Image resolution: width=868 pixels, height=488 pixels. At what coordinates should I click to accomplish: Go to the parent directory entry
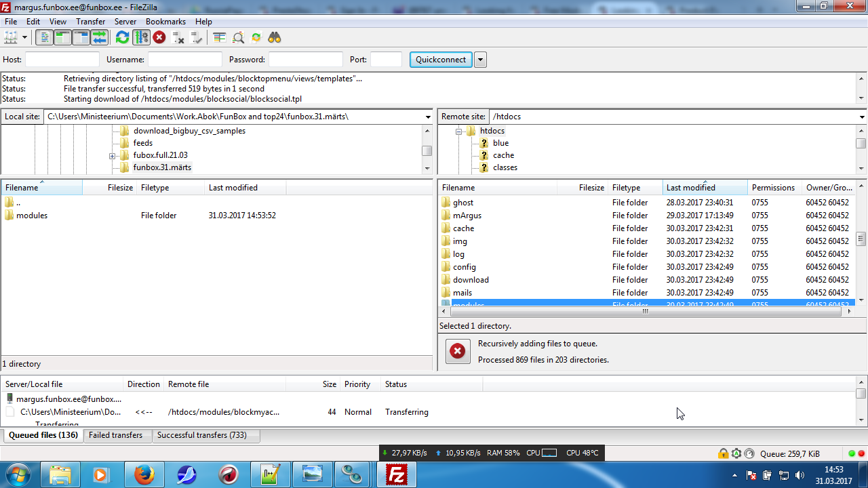click(18, 203)
